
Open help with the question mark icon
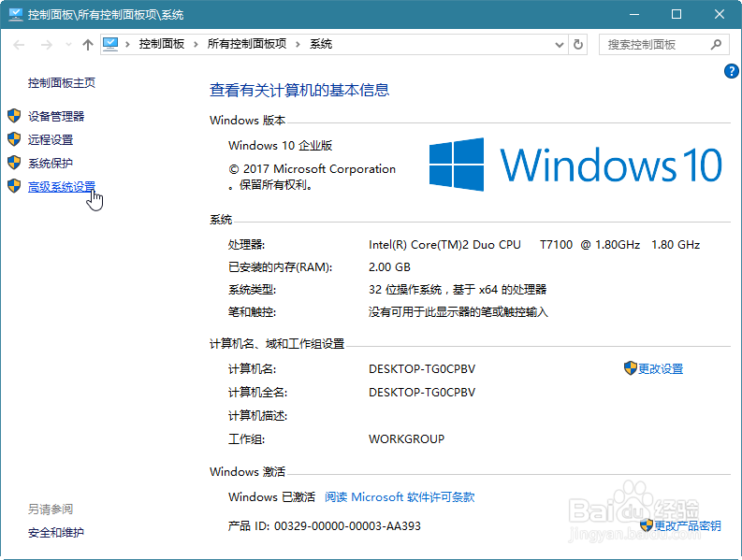pos(731,71)
